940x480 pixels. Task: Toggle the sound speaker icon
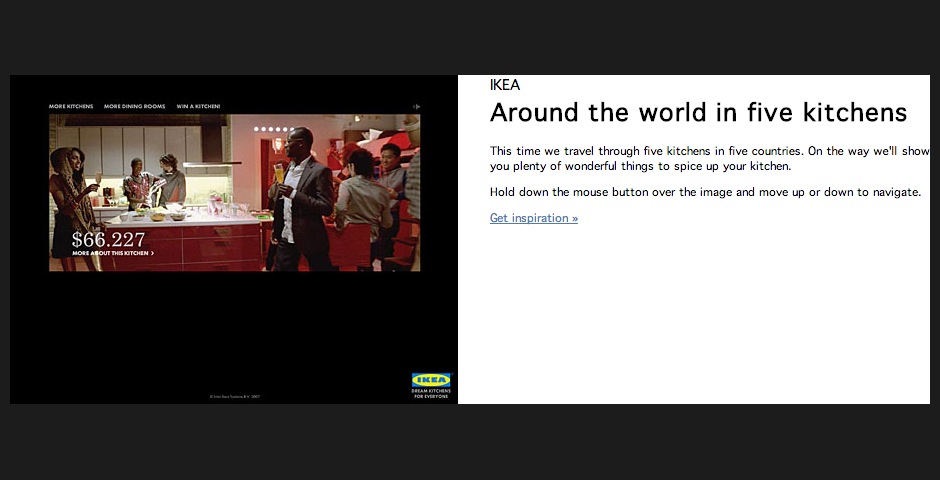click(x=417, y=107)
